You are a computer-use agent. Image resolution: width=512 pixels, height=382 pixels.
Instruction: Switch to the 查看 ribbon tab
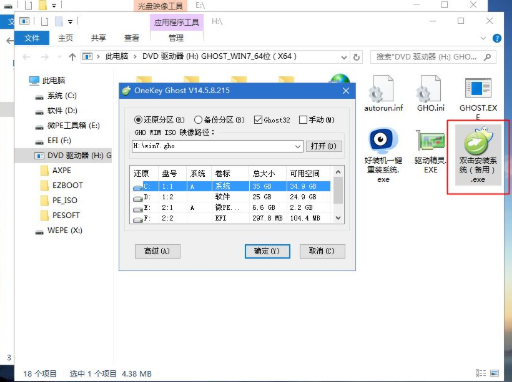click(x=132, y=38)
